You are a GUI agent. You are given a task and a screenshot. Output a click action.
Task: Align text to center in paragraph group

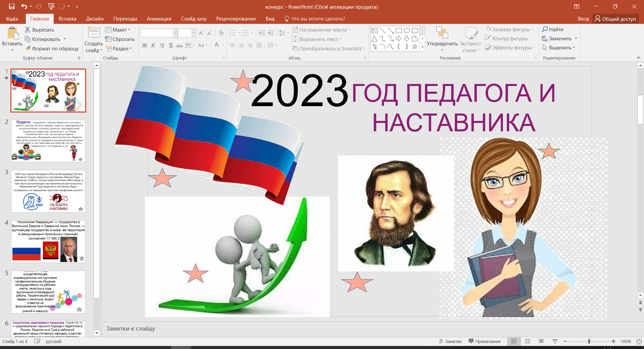pyautogui.click(x=241, y=46)
